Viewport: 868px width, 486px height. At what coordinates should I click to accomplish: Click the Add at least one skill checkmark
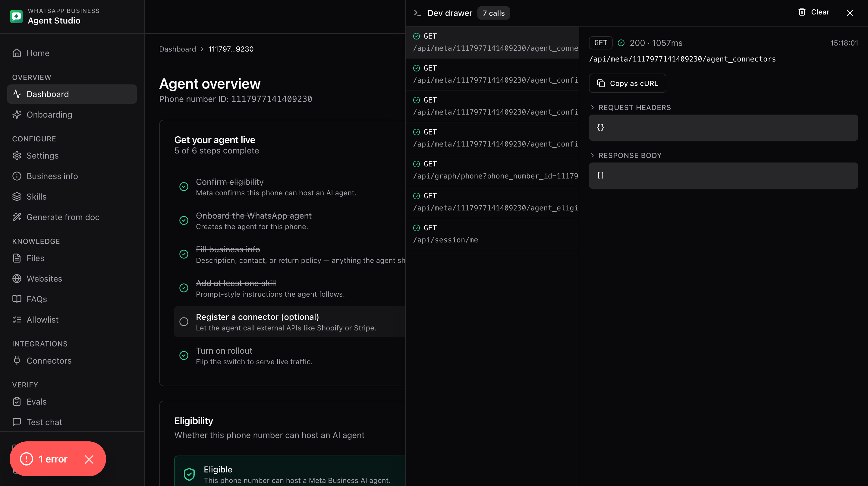184,288
